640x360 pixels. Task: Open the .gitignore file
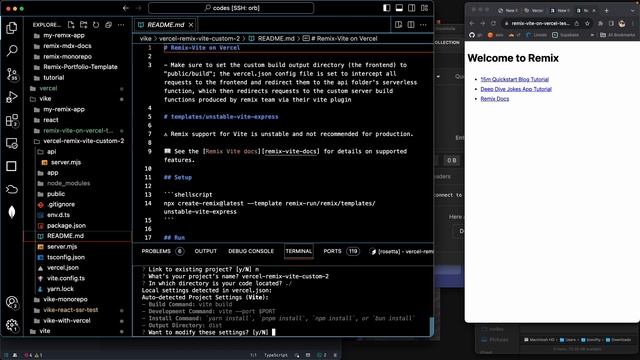78,204
